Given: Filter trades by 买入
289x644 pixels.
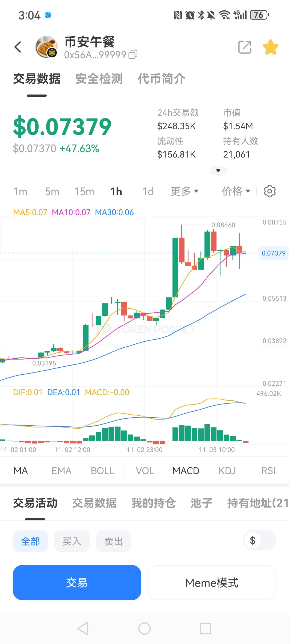Looking at the screenshot, I should click(72, 541).
